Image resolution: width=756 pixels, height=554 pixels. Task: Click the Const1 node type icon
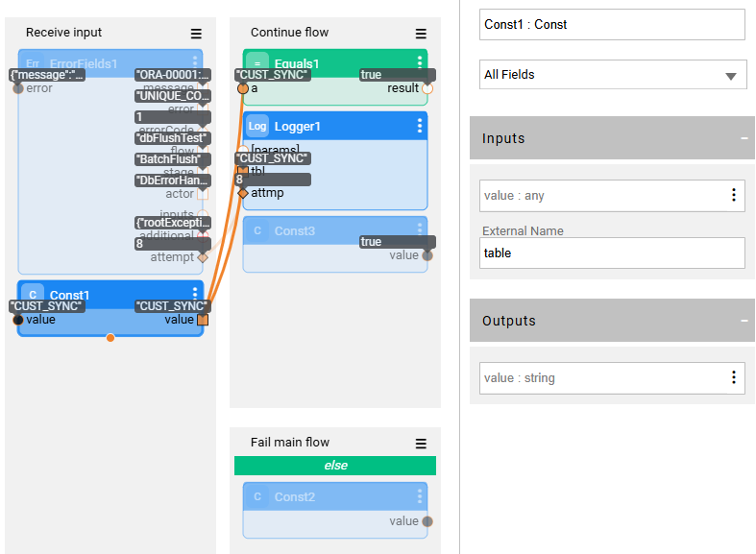pos(32,295)
